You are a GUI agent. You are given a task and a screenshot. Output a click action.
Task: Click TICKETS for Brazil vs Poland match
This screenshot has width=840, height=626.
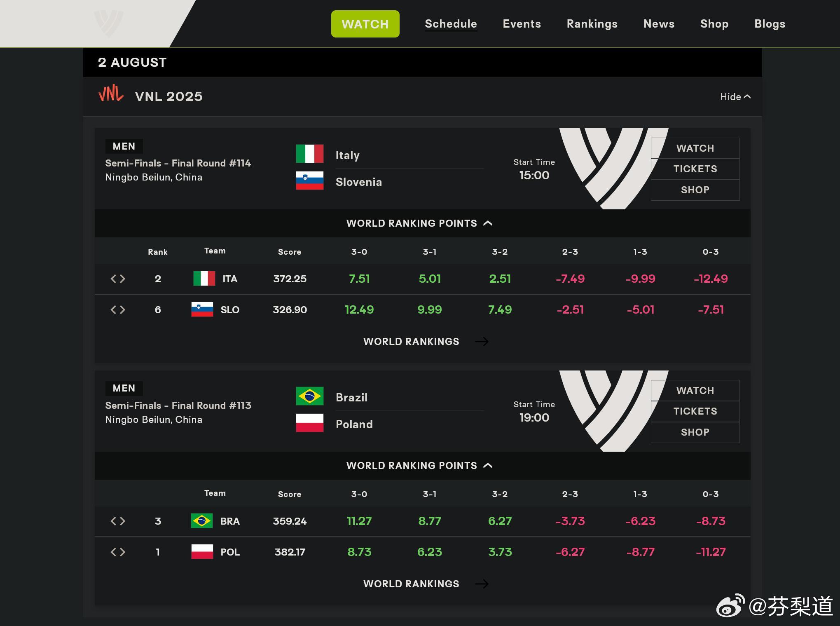695,411
